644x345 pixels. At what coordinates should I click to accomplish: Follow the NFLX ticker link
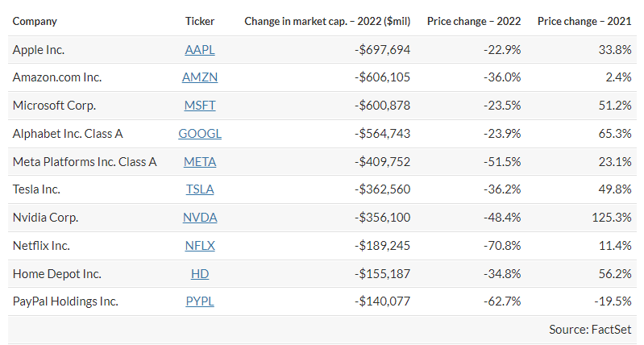(200, 246)
